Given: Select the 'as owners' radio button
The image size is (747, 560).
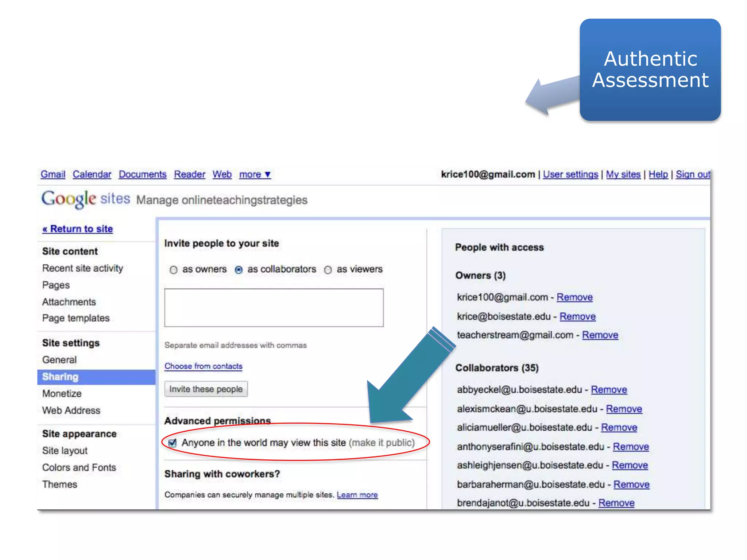Looking at the screenshot, I should tap(174, 270).
